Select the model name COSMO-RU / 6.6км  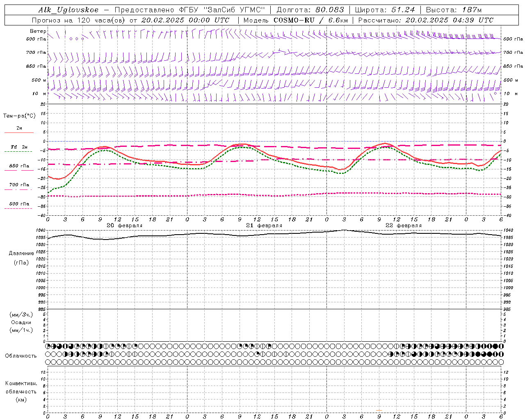click(x=310, y=20)
